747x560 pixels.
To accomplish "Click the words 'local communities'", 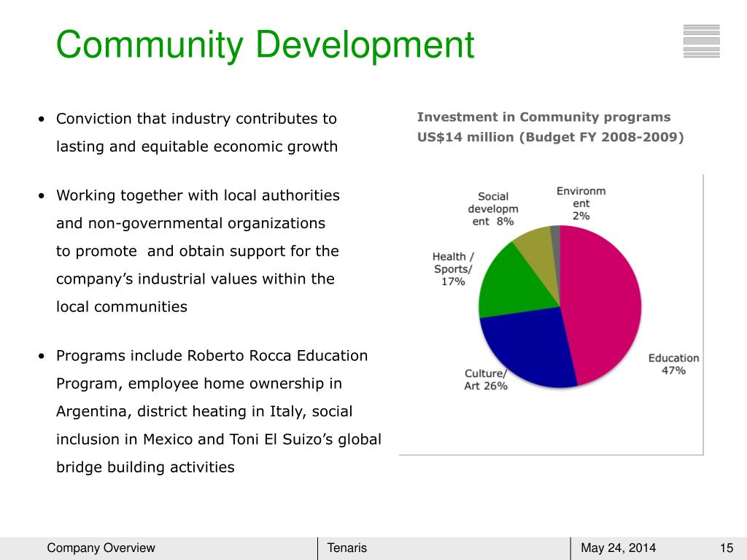I will point(122,307).
